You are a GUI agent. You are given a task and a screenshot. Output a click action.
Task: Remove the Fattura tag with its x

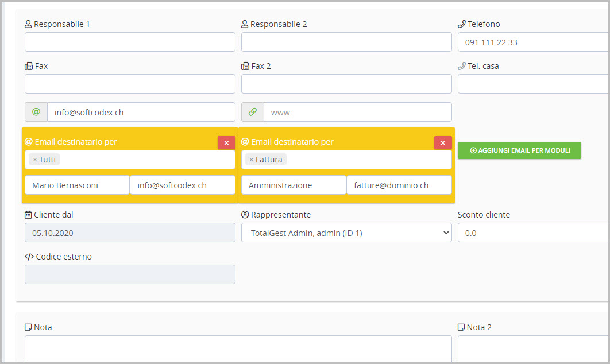click(252, 160)
